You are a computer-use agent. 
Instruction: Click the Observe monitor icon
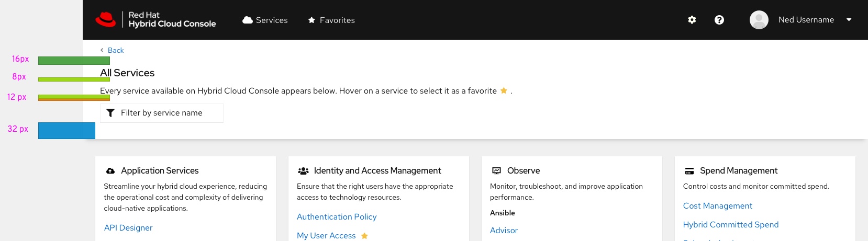pos(496,171)
